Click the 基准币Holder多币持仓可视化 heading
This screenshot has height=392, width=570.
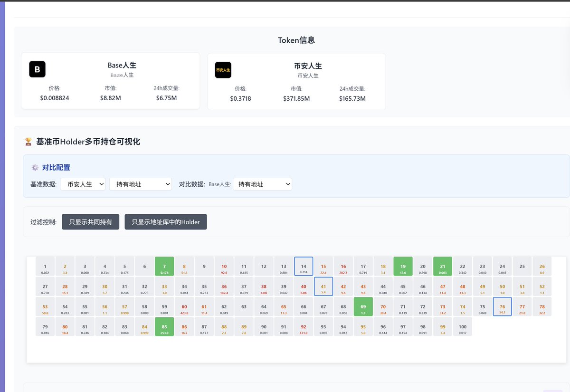click(88, 142)
